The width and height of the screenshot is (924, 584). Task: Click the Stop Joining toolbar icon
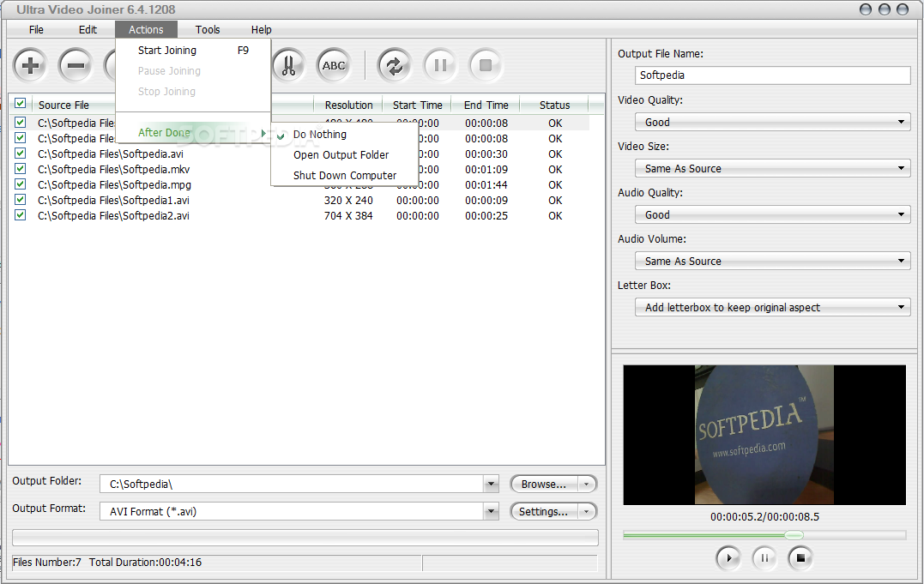485,65
